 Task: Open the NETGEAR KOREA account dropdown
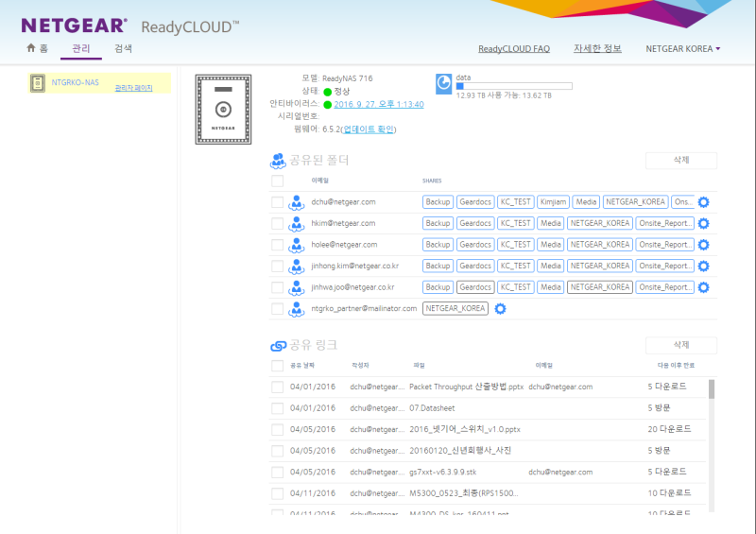click(x=682, y=49)
